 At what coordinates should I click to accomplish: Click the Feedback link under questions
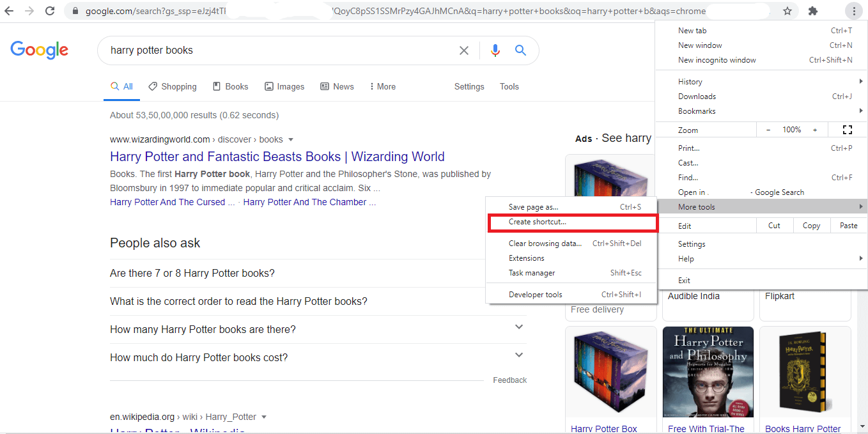tap(510, 380)
